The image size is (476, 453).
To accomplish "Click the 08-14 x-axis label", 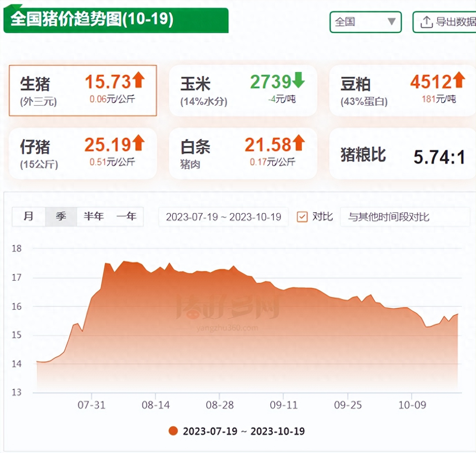I will tap(156, 405).
